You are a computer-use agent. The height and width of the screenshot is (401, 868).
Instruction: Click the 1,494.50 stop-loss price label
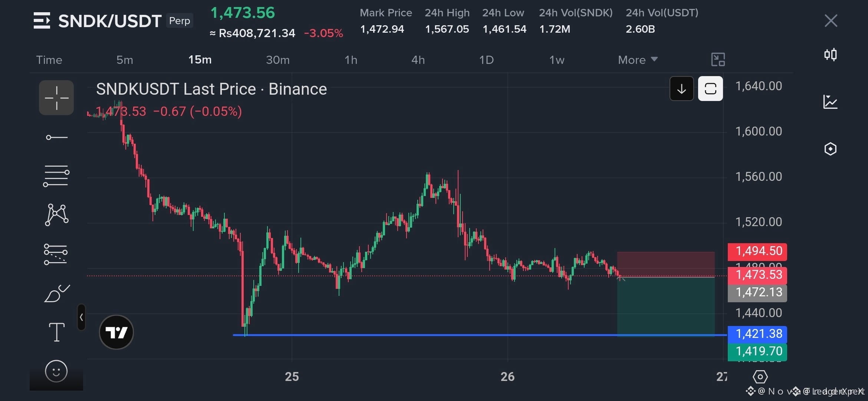click(x=757, y=251)
